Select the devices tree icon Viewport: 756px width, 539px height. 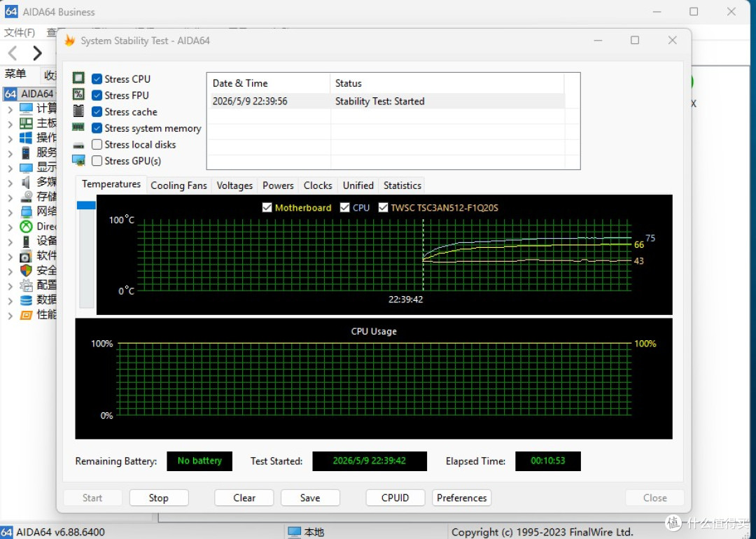click(x=26, y=241)
